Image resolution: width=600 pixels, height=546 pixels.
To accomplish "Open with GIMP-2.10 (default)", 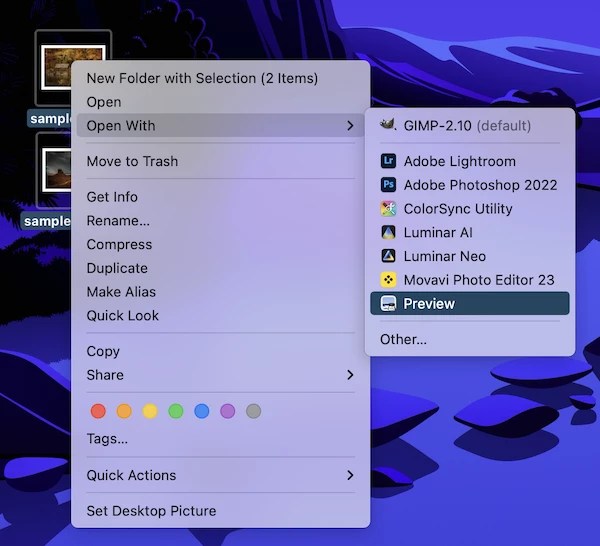I will [470, 125].
